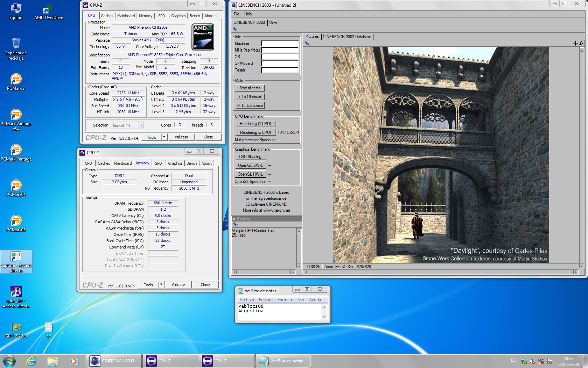The height and width of the screenshot is (368, 588).
Task: Switch to oc: Bloc de notas taskbar button
Action: pos(283,361)
